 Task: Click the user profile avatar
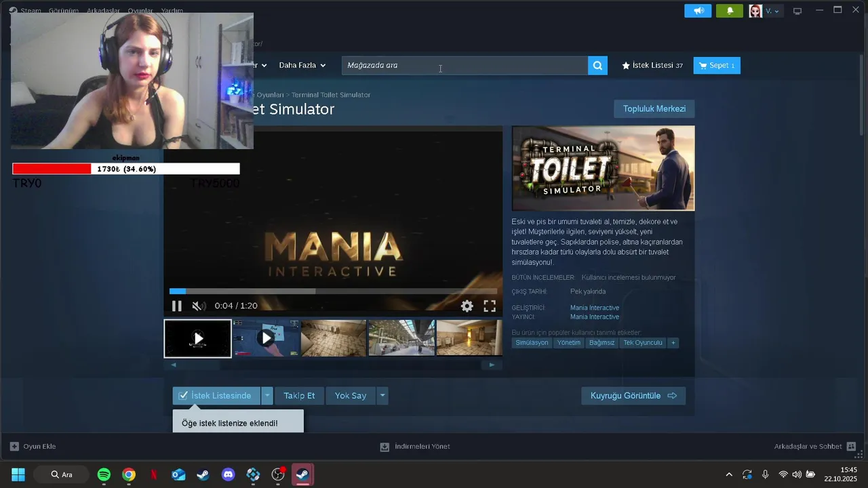click(x=755, y=11)
